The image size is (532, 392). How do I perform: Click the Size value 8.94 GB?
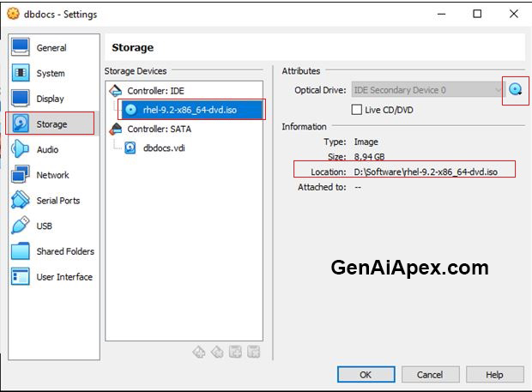369,157
